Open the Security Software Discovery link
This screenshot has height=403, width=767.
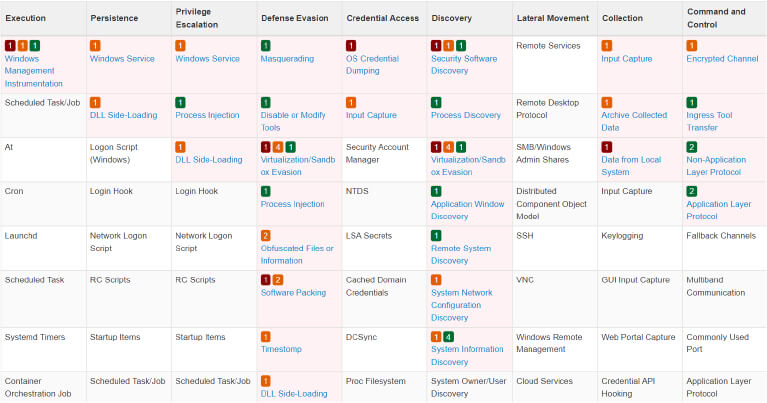tap(464, 65)
